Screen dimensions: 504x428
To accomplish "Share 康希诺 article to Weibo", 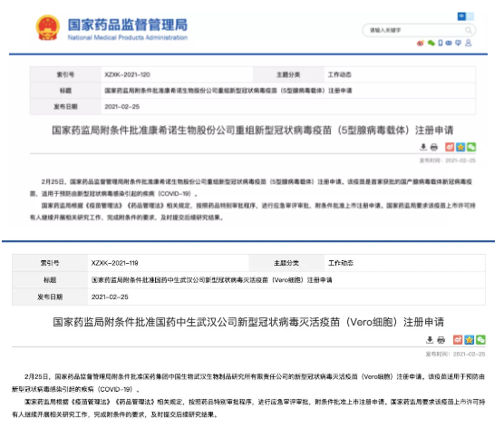I will (450, 147).
